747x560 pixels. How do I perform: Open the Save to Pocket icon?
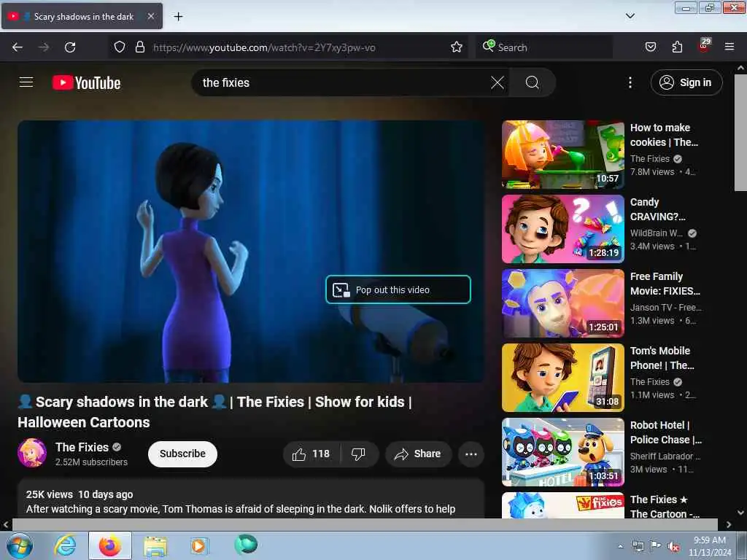[650, 47]
